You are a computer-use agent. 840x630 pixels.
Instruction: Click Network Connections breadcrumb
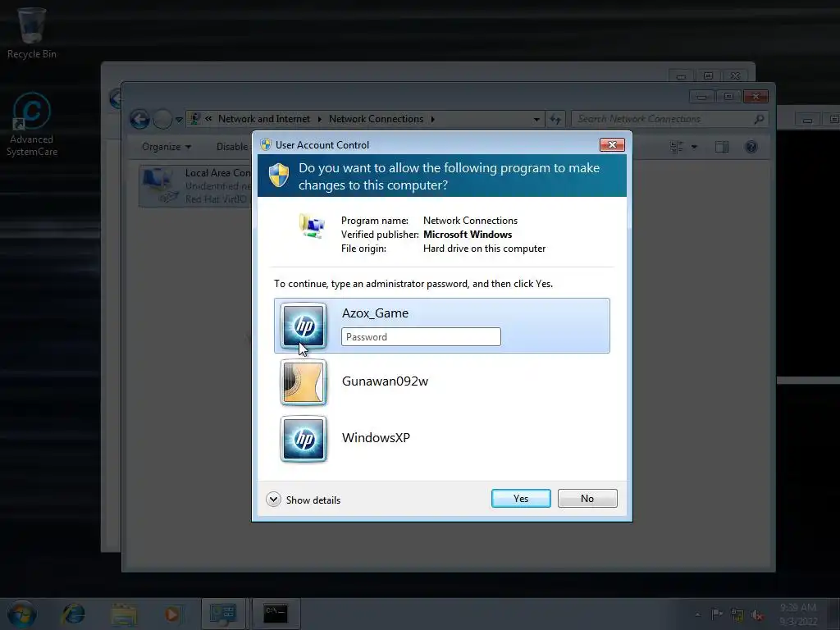point(376,119)
